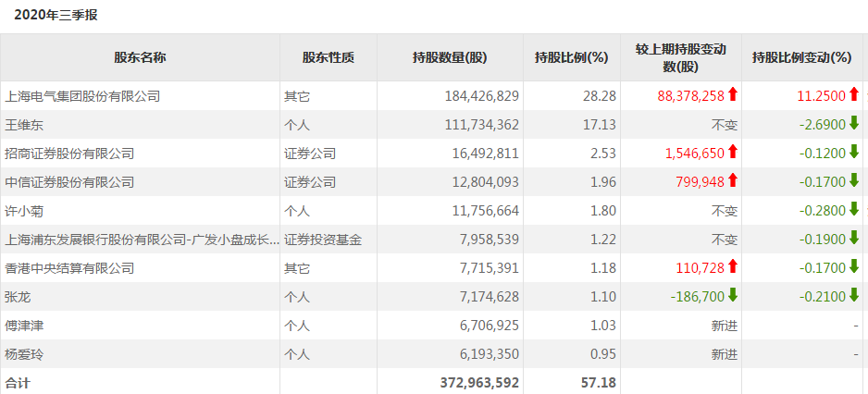The height and width of the screenshot is (394, 868).
Task: Click 其它 in 香港中央结算 row
Action: pyautogui.click(x=297, y=269)
